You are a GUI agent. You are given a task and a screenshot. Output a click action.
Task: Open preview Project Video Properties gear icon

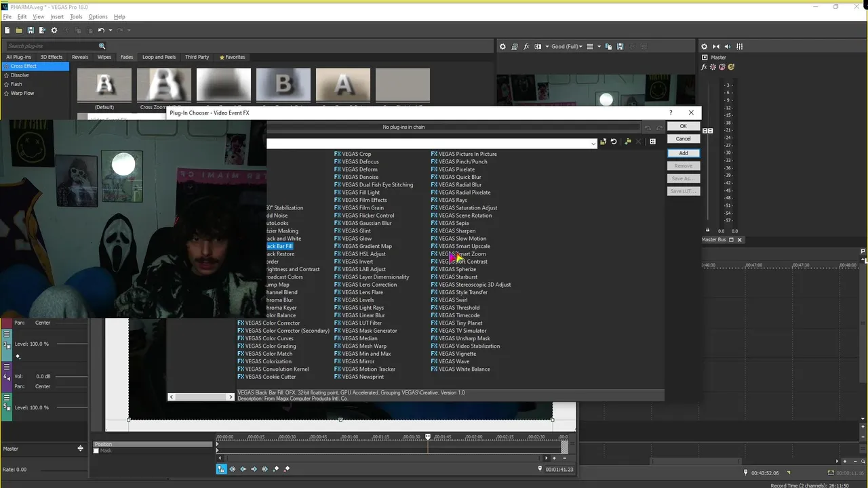click(502, 47)
